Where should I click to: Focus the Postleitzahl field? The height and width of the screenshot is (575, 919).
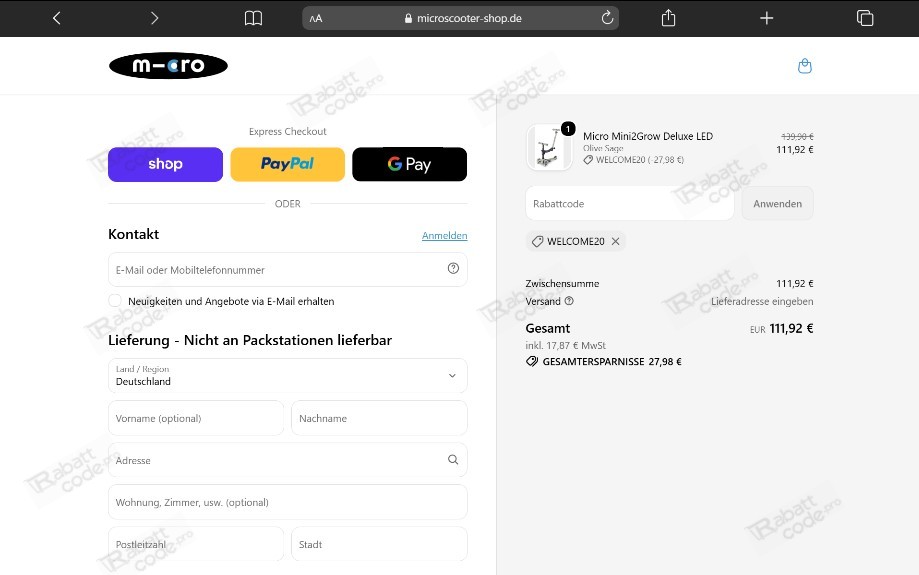coord(196,544)
